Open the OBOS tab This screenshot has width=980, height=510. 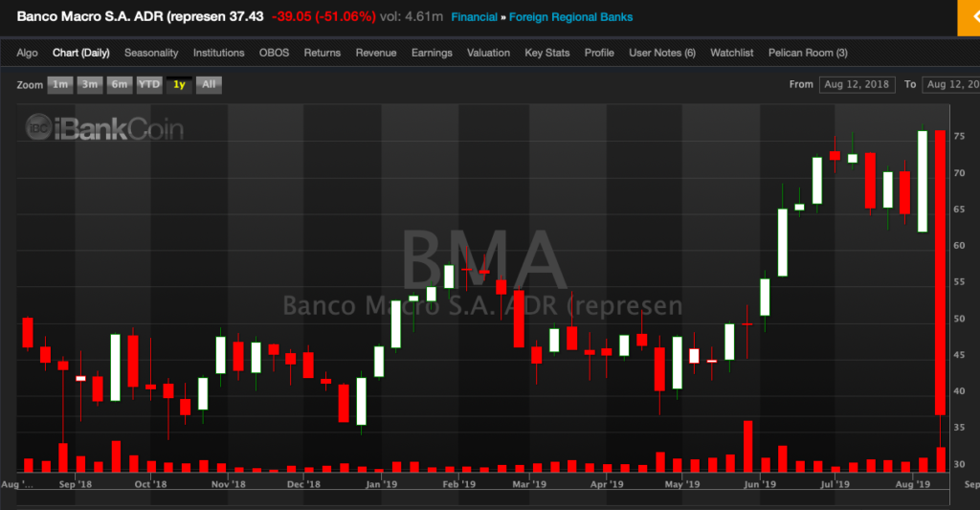coord(274,54)
